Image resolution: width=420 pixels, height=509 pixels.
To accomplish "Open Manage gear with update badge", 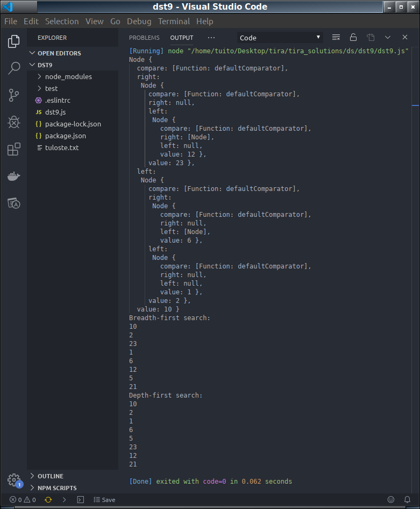I will click(15, 480).
